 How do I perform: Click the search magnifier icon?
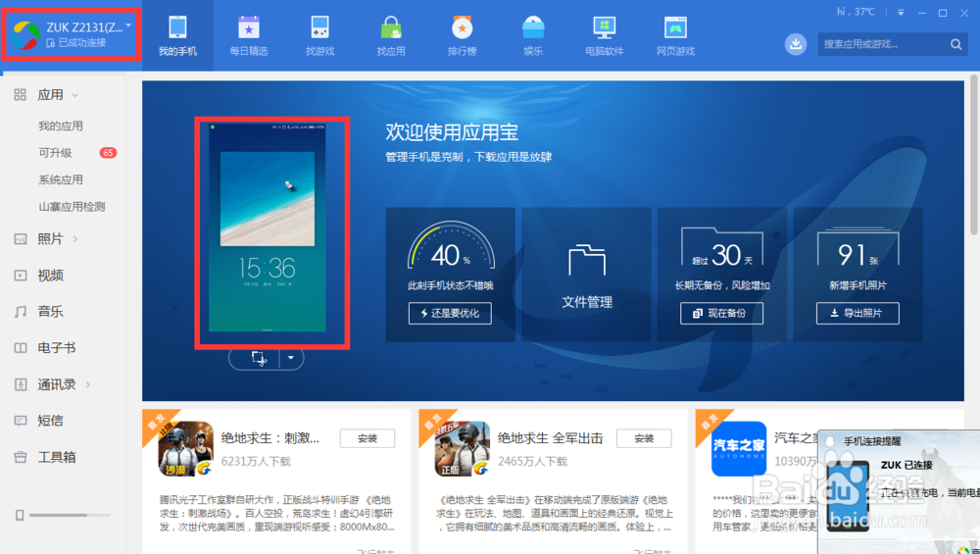tap(955, 44)
